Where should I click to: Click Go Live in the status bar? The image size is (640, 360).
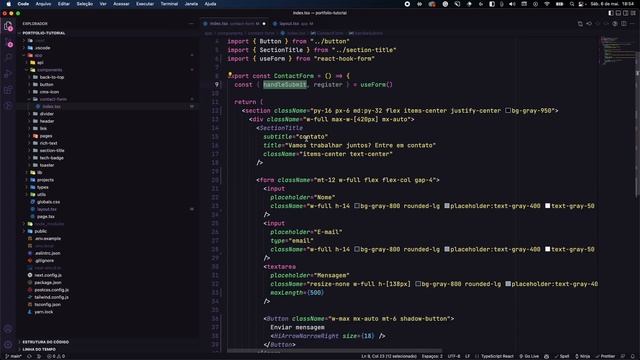529,356
